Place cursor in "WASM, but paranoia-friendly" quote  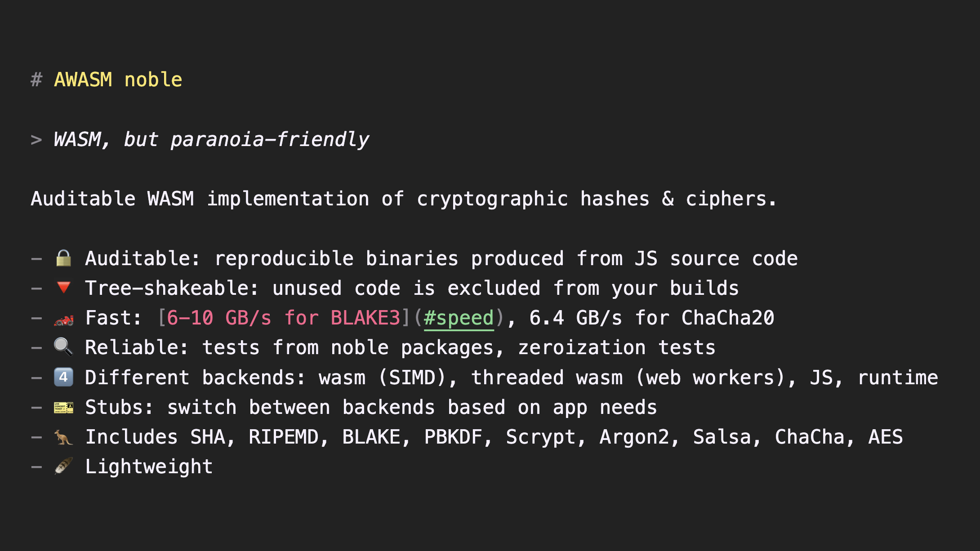211,140
